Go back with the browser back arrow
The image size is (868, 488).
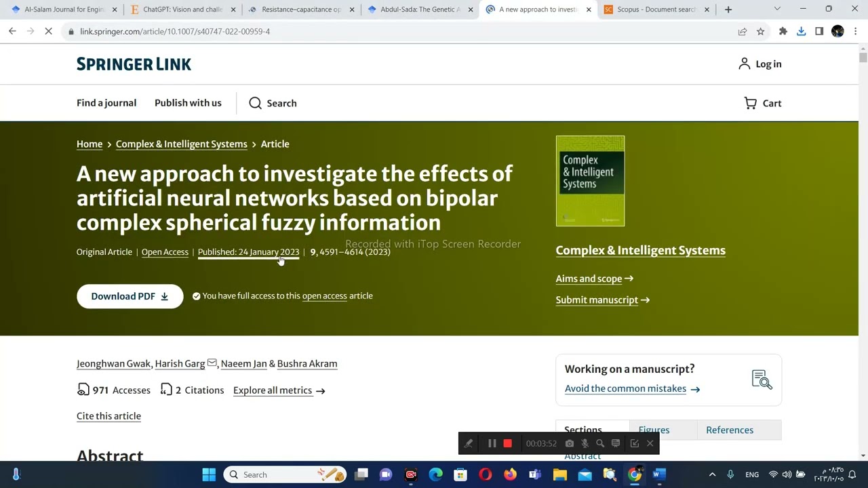[12, 31]
